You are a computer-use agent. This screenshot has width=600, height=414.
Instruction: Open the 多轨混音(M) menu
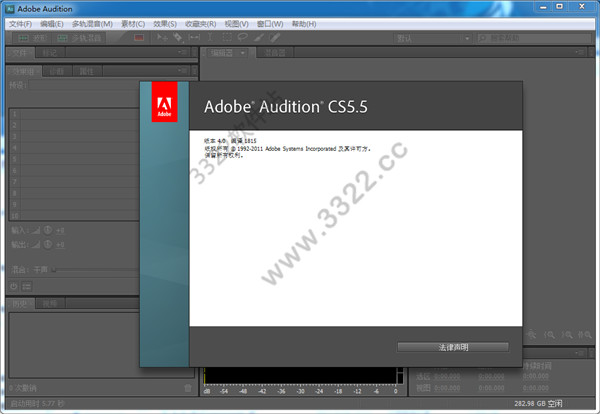(x=92, y=24)
